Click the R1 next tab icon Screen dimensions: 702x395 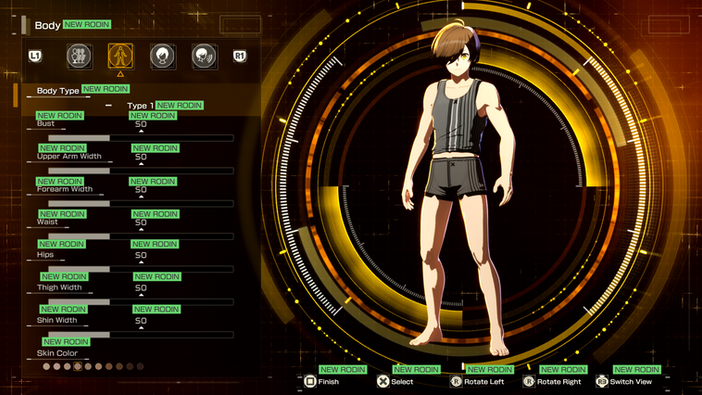pyautogui.click(x=240, y=56)
